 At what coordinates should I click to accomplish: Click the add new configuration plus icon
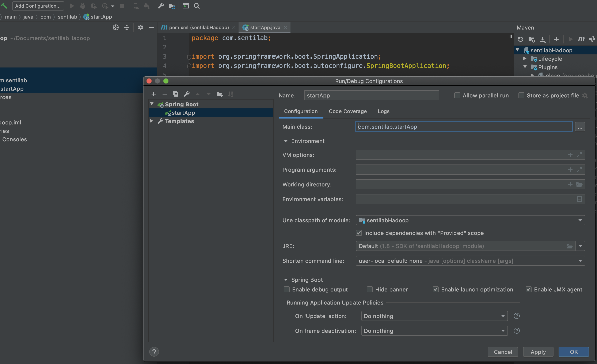pos(153,94)
